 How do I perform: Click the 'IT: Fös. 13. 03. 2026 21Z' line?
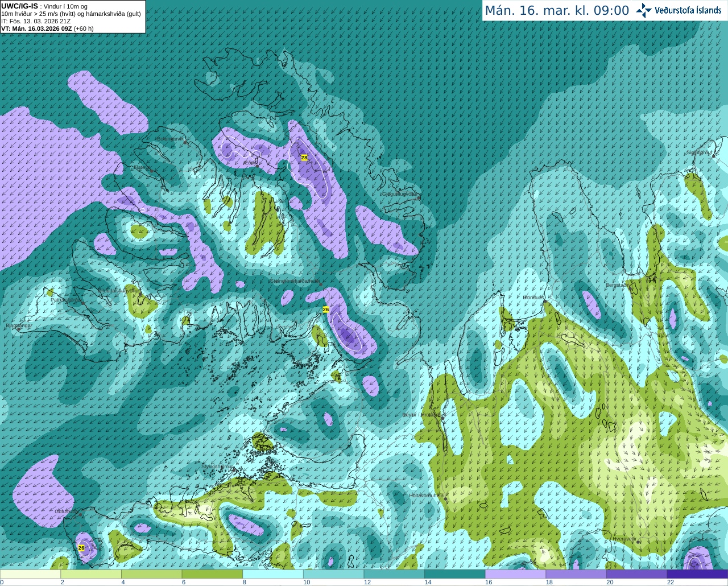tap(36, 21)
